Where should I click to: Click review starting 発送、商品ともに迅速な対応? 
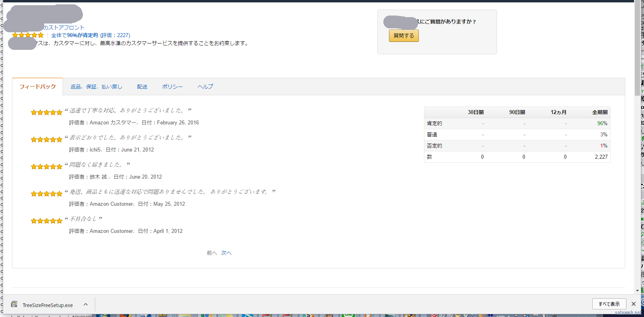point(169,191)
